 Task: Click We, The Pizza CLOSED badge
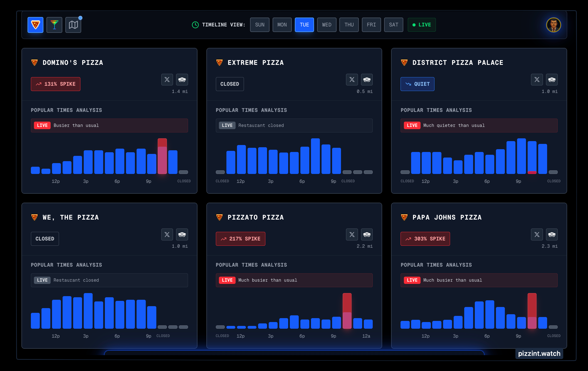(45, 239)
